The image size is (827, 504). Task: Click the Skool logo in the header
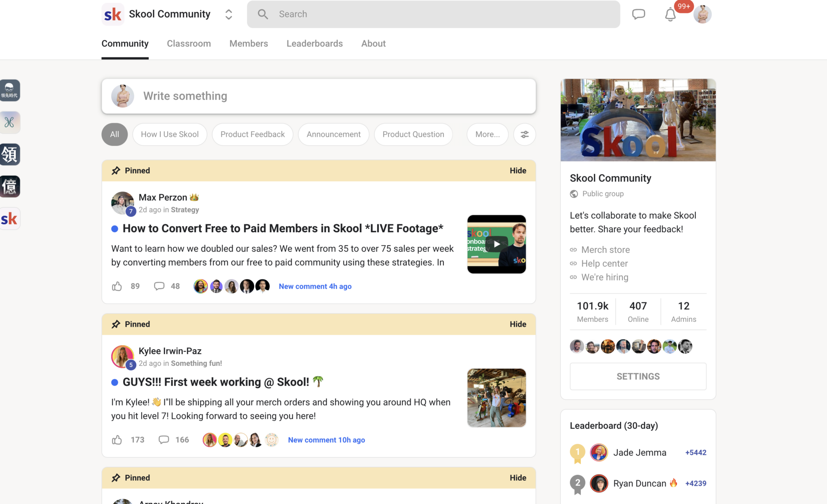click(113, 14)
